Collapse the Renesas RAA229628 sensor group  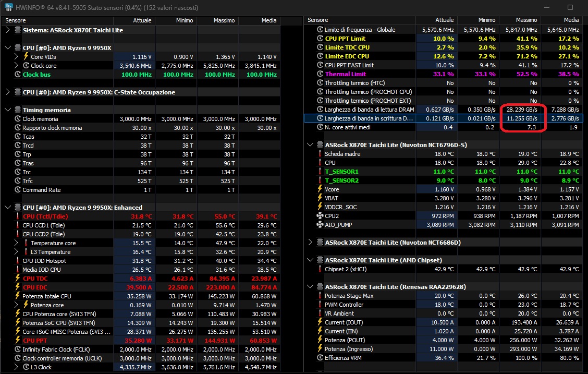[x=310, y=286]
